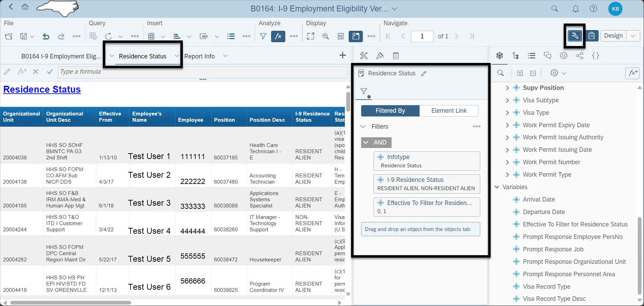Click the home icon
The height and width of the screenshot is (306, 644).
click(x=25, y=7)
